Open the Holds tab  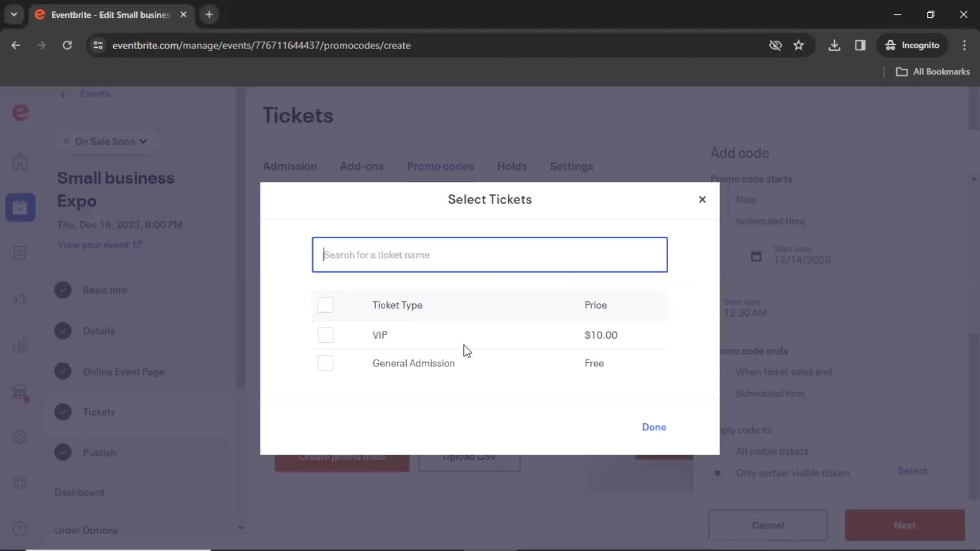(x=512, y=166)
